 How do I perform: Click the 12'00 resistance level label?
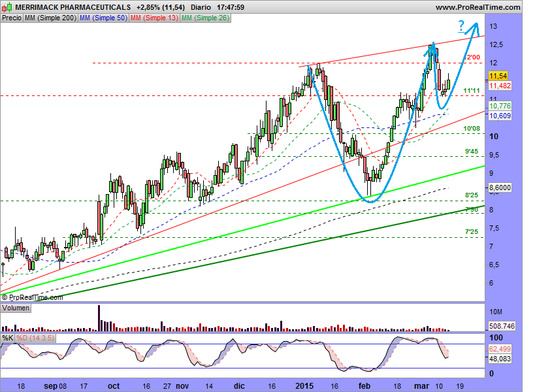473,57
